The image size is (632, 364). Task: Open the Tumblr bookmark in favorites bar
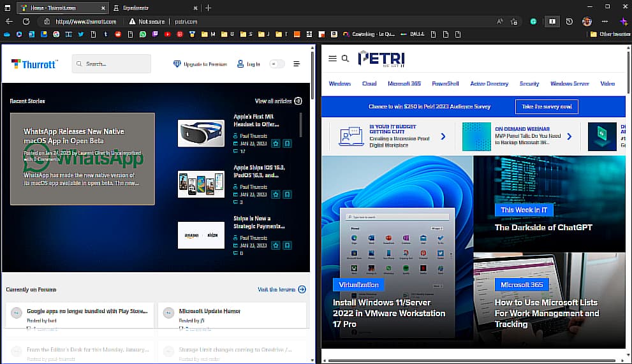point(106,34)
